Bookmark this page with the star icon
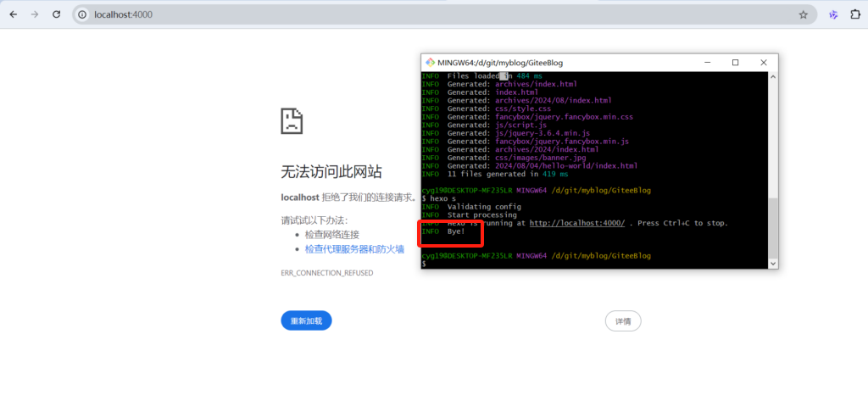868x401 pixels. pos(804,15)
